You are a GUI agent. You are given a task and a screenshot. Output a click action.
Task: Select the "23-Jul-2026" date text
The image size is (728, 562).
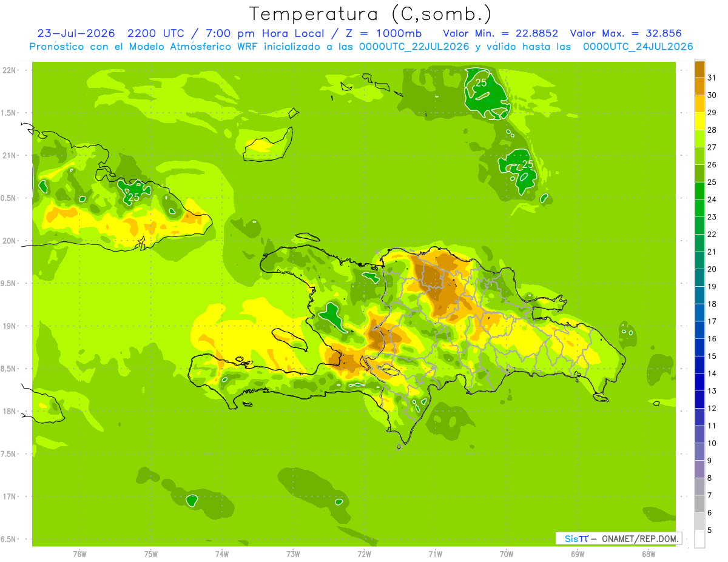click(x=76, y=33)
